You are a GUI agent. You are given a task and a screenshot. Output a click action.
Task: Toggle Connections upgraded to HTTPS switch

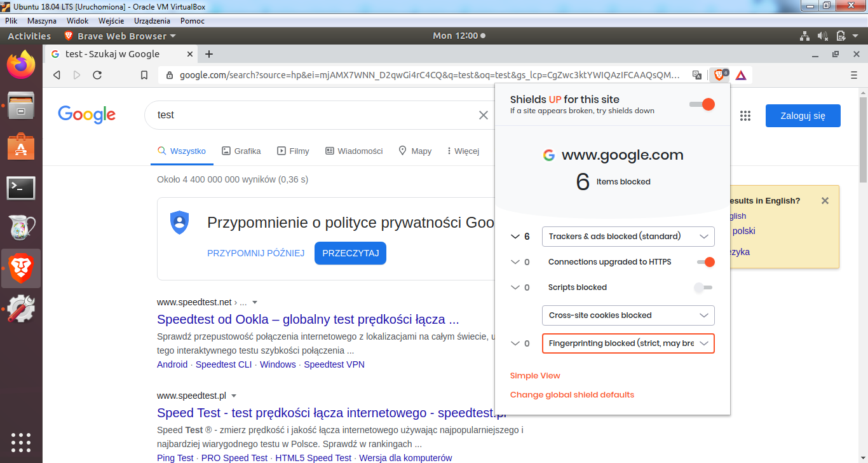pos(705,262)
